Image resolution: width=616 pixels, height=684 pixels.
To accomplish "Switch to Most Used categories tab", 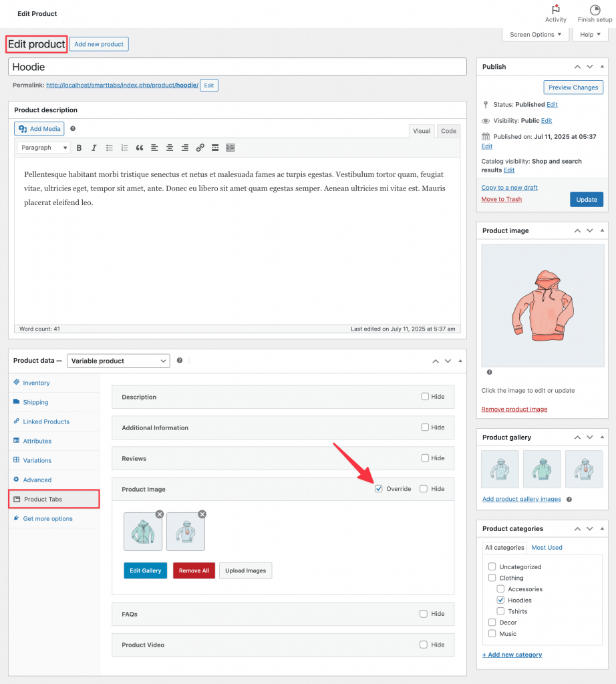I will point(547,548).
